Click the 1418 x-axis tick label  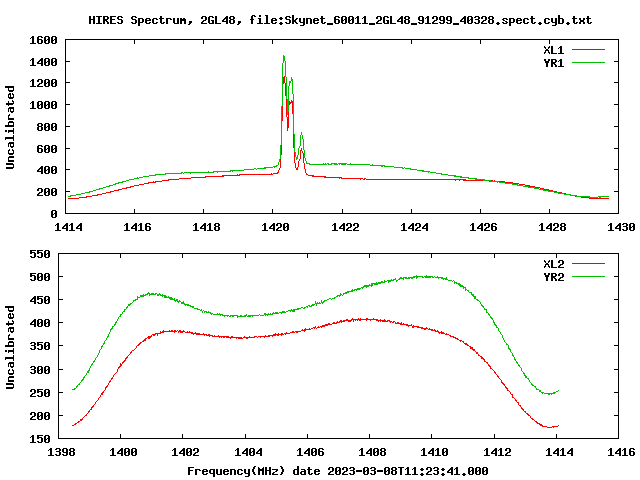point(206,227)
